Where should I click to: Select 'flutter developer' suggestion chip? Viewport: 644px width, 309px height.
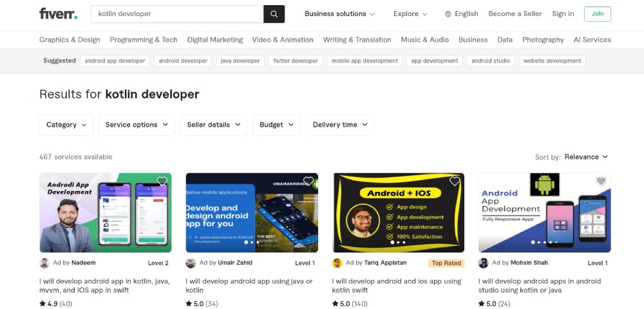pos(296,61)
